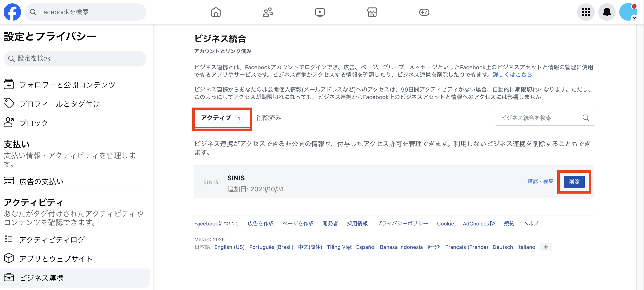Open the Marketplace store icon
The image size is (644, 290).
pyautogui.click(x=372, y=12)
